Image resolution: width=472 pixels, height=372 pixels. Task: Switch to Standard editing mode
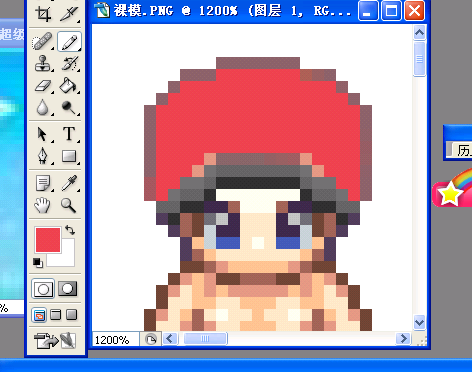coord(43,289)
